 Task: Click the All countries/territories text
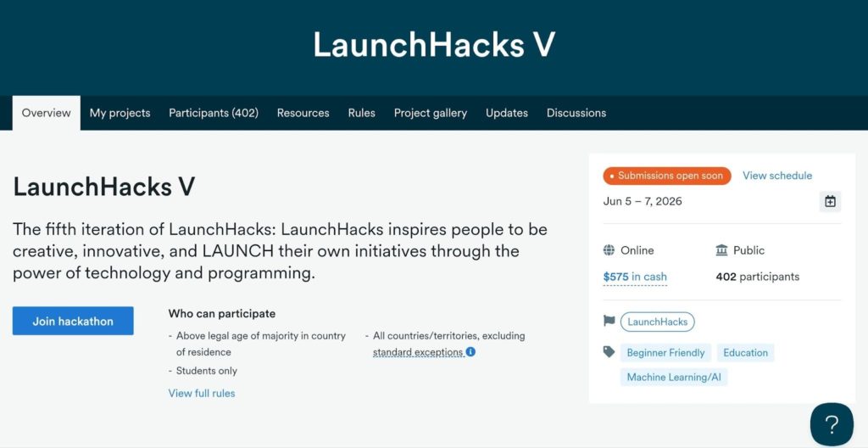[x=449, y=335]
